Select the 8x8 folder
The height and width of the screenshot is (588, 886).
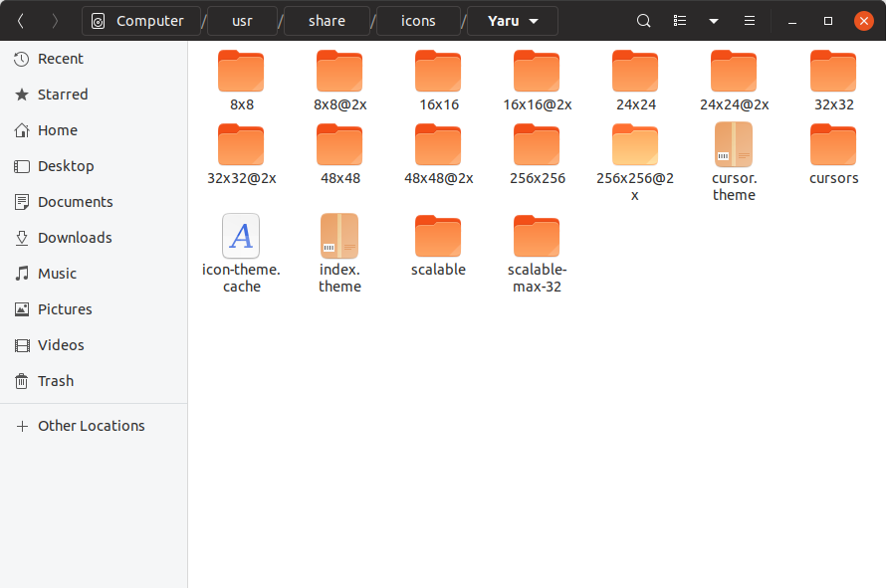click(x=241, y=81)
